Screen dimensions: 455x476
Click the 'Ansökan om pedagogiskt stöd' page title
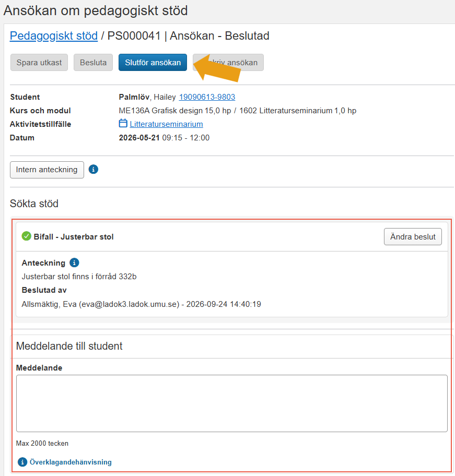[x=96, y=10]
